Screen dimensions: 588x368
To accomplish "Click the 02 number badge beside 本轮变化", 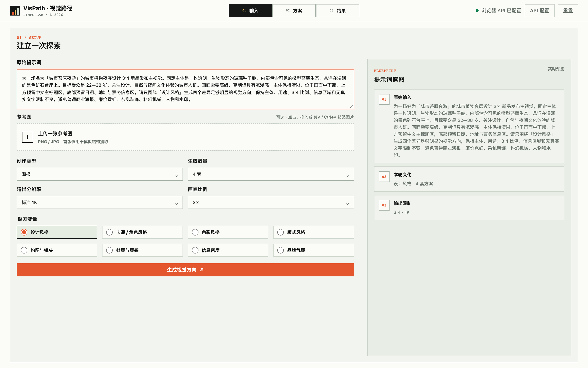I will pos(384,177).
